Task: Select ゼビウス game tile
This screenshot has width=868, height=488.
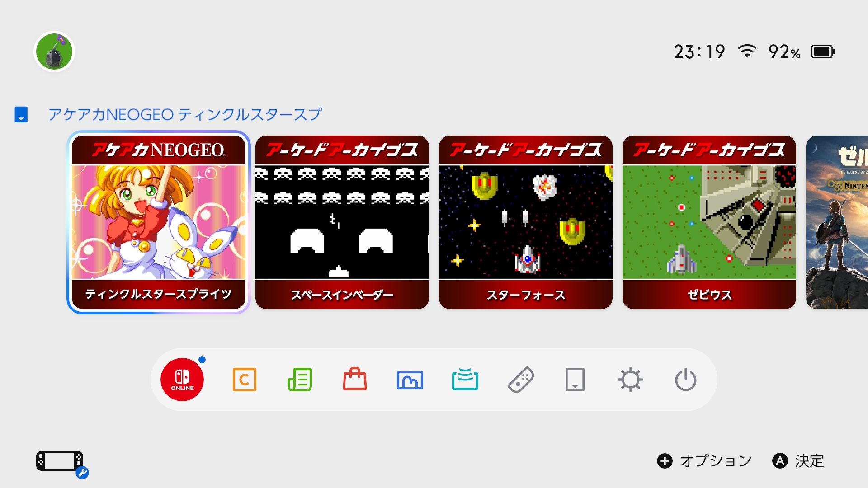Action: pos(709,222)
